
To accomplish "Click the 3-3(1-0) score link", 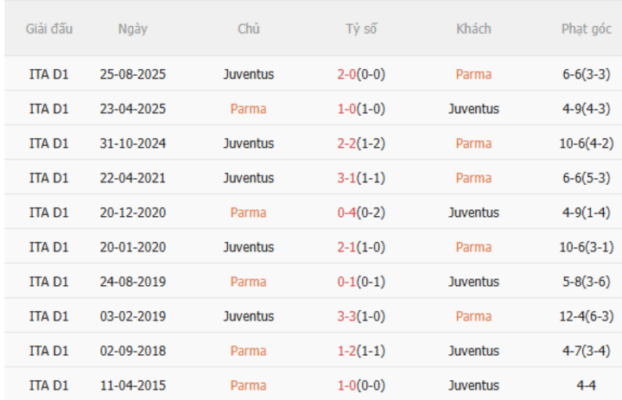I will (x=361, y=316).
